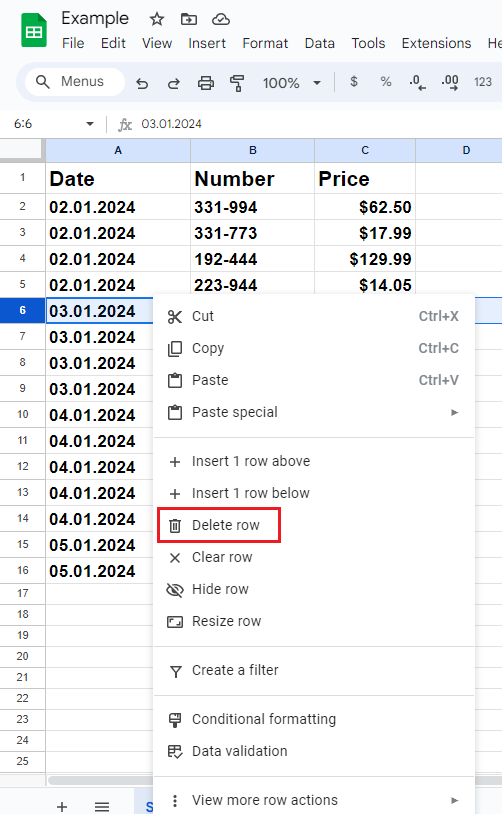Click the Menus search field
The height and width of the screenshot is (814, 502).
75,82
